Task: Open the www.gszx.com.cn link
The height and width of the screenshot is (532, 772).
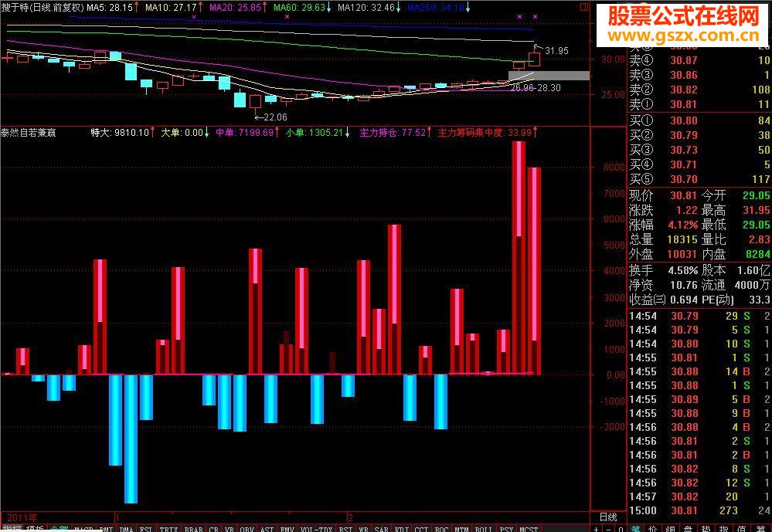Action: click(683, 36)
